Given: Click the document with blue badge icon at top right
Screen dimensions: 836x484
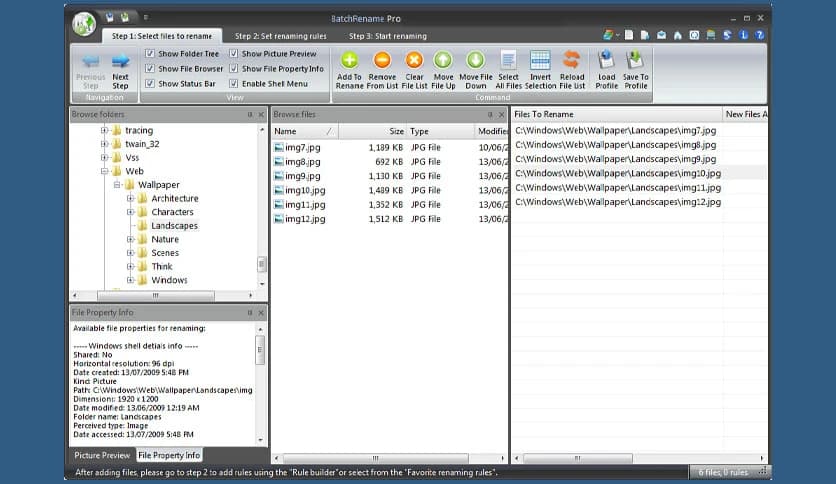Looking at the screenshot, I should point(645,35).
